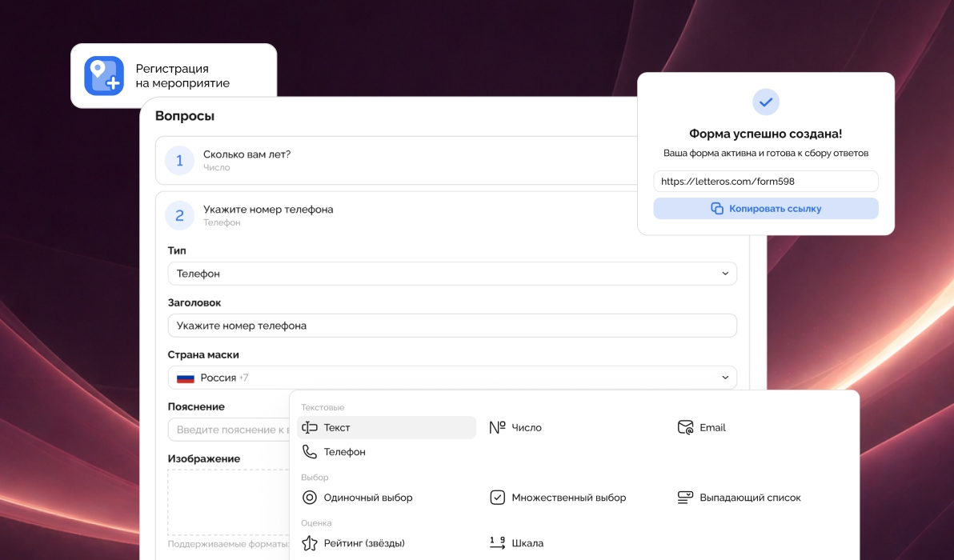
Task: Choose Email option in type menu
Action: [702, 427]
